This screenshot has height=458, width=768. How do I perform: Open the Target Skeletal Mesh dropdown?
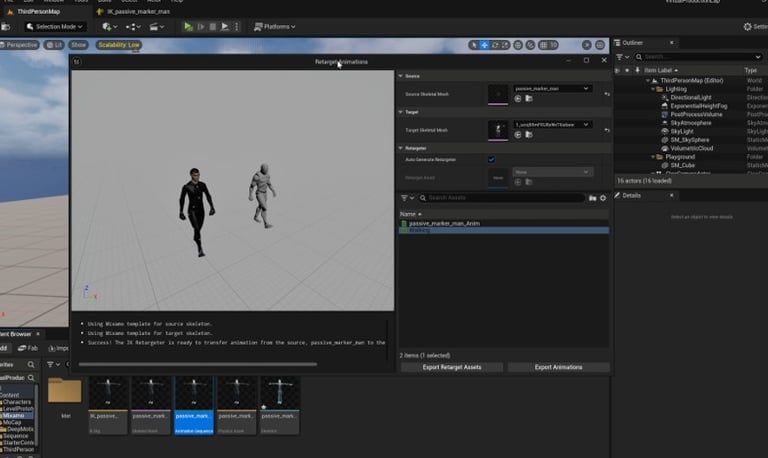tap(552, 124)
